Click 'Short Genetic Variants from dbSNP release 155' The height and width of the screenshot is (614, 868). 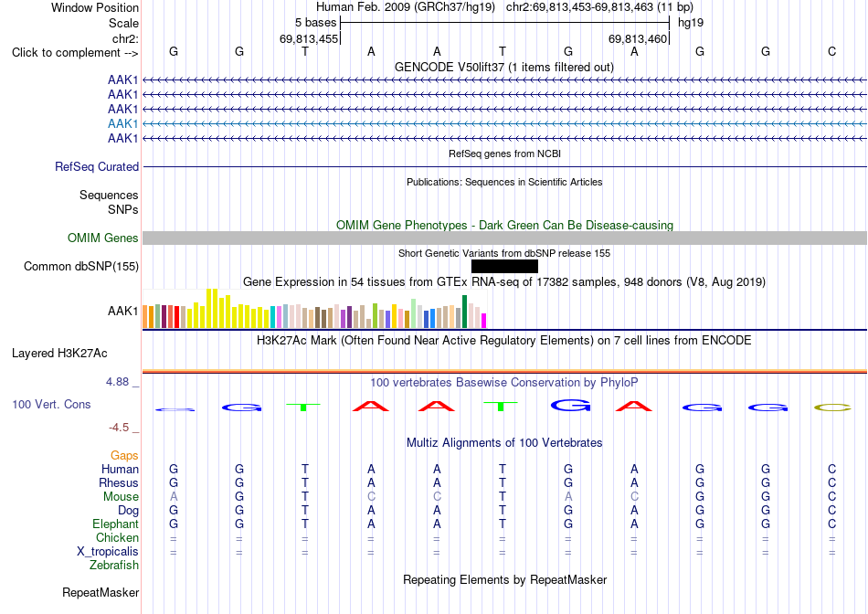tap(504, 253)
